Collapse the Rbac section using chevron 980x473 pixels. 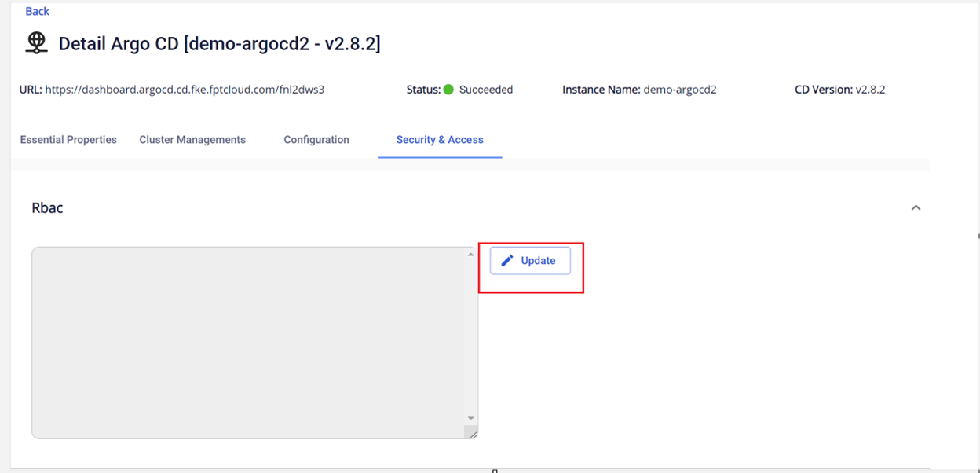[x=916, y=207]
